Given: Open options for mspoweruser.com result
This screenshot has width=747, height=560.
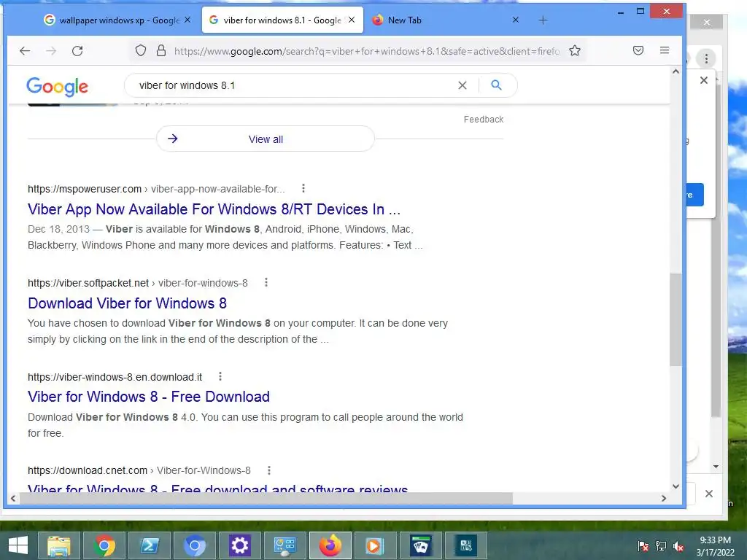Looking at the screenshot, I should click(303, 189).
